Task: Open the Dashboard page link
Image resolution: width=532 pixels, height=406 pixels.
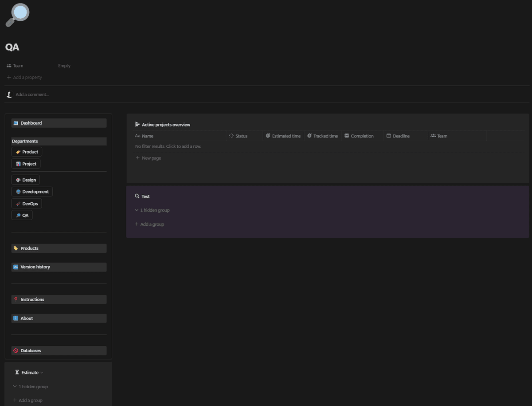Action: 31,123
